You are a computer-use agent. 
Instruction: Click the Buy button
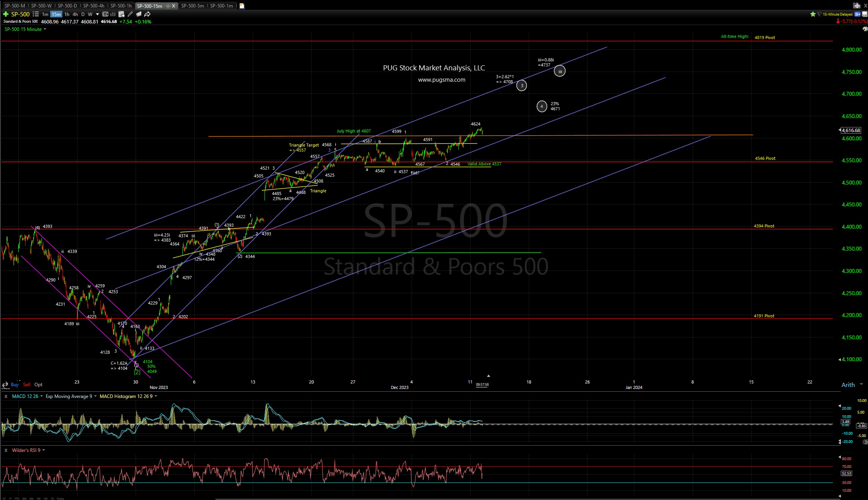pos(14,385)
